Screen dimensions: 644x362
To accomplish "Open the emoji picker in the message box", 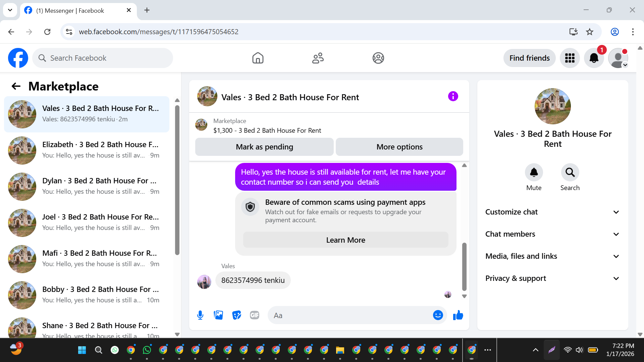I will pyautogui.click(x=438, y=315).
